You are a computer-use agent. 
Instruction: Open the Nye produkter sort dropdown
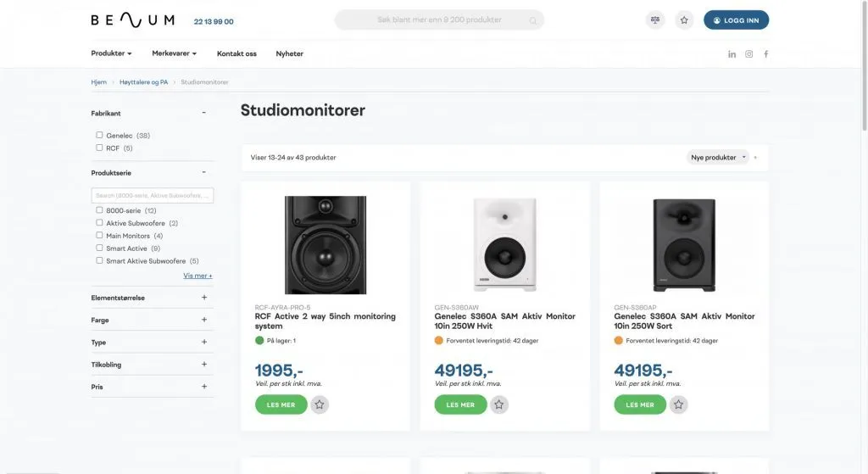tap(718, 157)
